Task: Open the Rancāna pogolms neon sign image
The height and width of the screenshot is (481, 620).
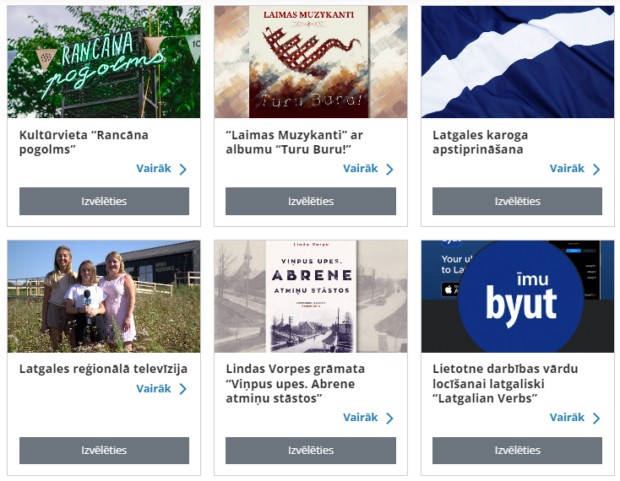Action: click(x=104, y=62)
